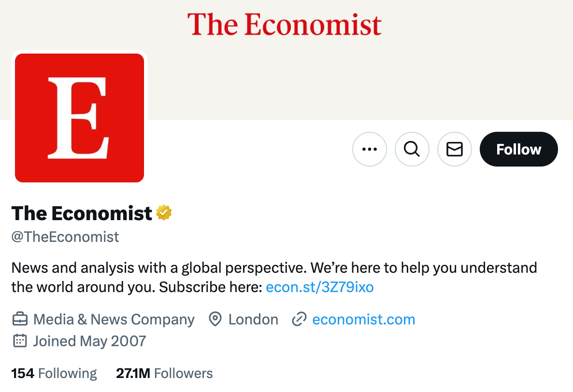Click the @TheEconomist username
This screenshot has height=392, width=573.
pyautogui.click(x=65, y=237)
